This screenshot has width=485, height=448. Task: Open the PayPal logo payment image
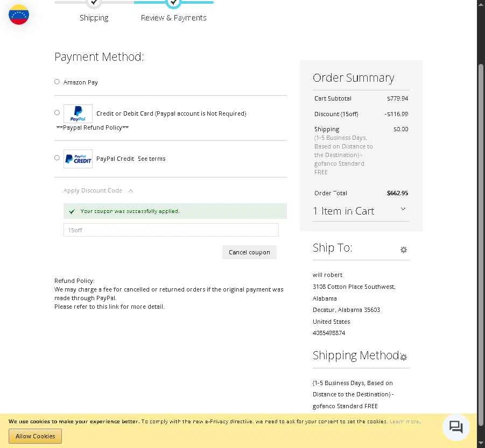tap(78, 113)
